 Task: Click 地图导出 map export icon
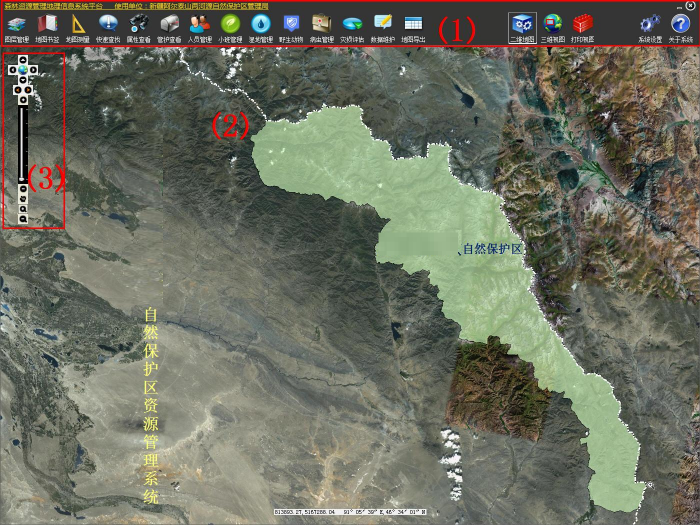click(412, 26)
